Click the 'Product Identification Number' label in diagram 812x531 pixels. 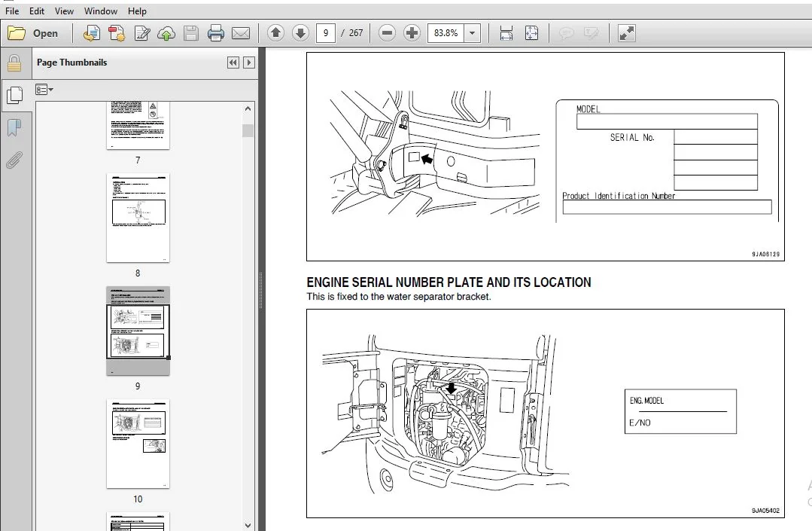pos(619,196)
